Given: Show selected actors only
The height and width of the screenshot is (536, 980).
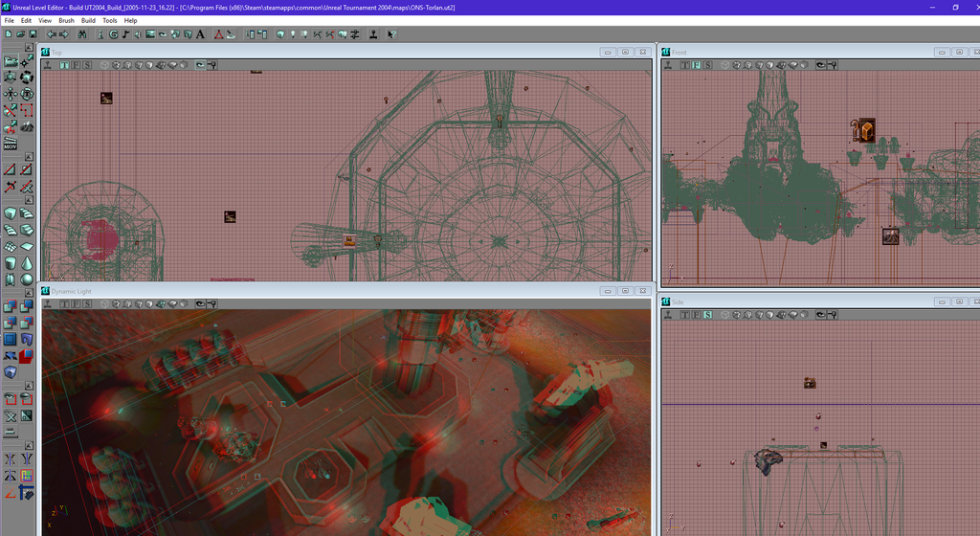Looking at the screenshot, I should coord(11,399).
